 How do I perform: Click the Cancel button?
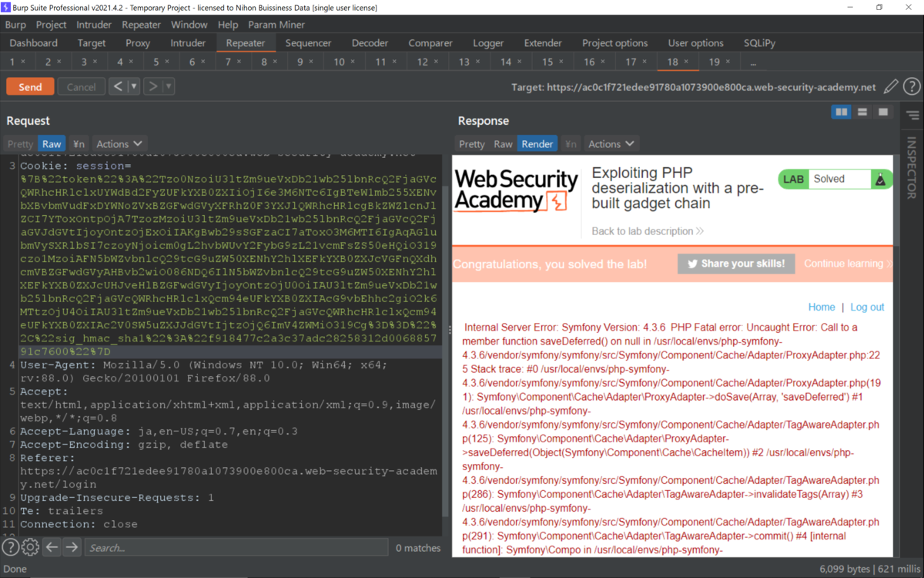81,87
